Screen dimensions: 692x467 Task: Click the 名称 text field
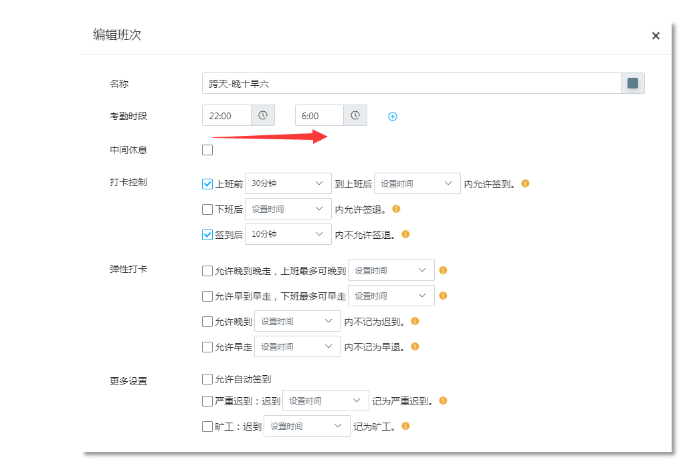410,83
